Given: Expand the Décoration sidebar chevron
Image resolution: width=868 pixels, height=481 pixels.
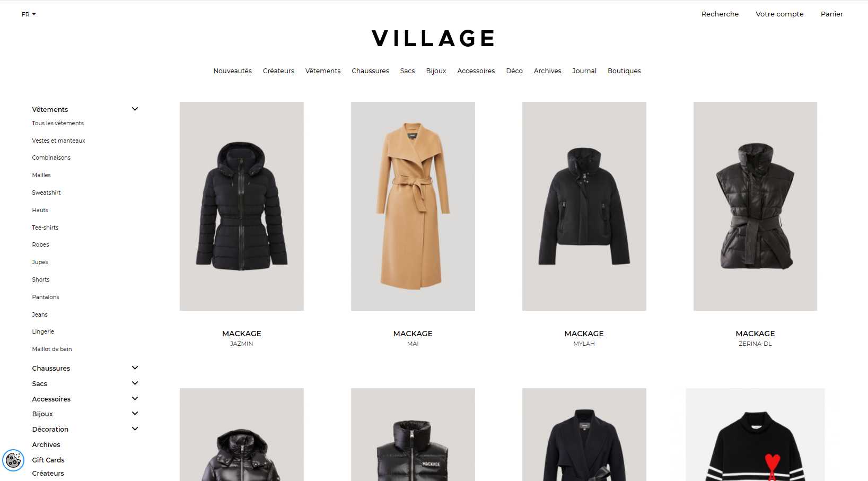Looking at the screenshot, I should [x=135, y=428].
